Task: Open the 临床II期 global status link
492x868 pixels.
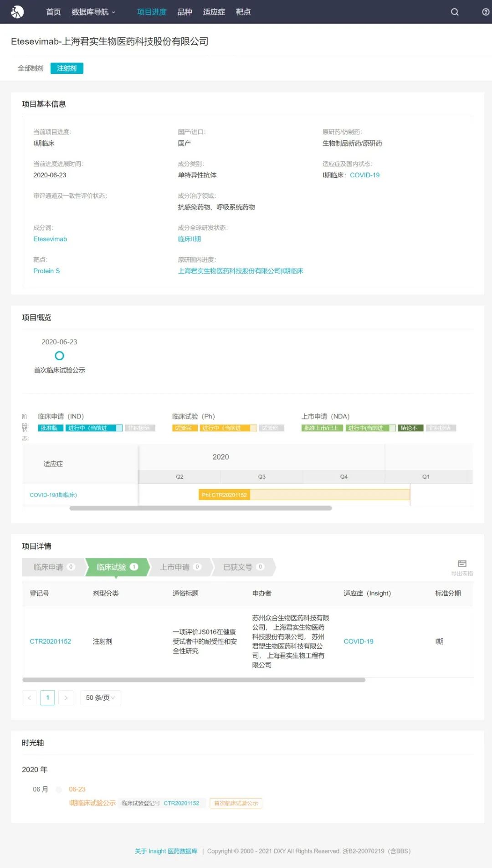Action: pos(189,239)
